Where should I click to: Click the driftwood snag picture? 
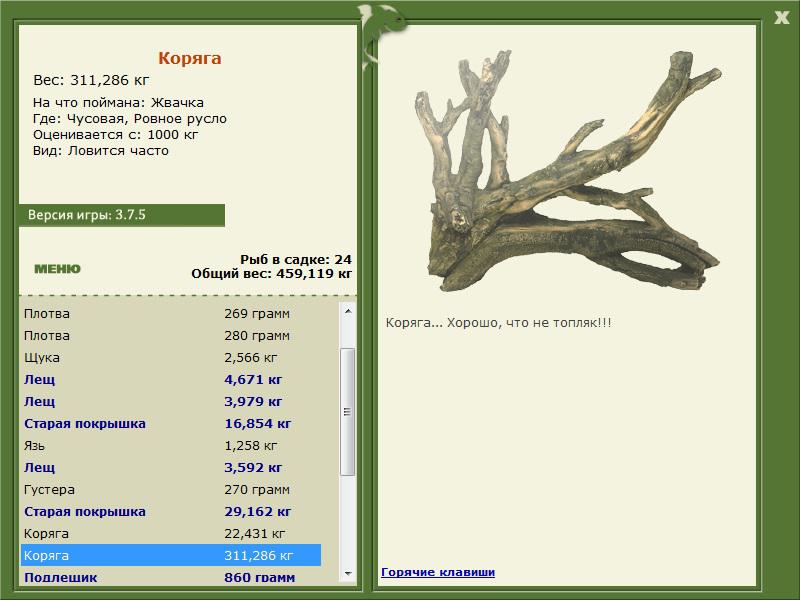568,171
